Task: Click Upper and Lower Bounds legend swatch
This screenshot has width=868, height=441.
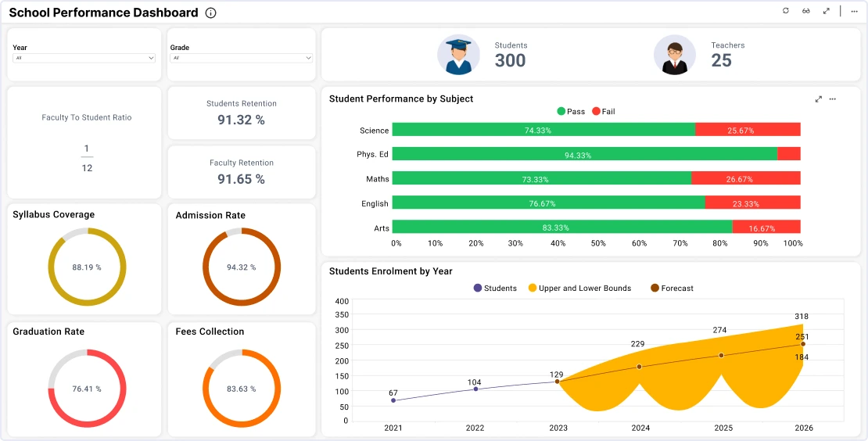Action: coord(533,289)
